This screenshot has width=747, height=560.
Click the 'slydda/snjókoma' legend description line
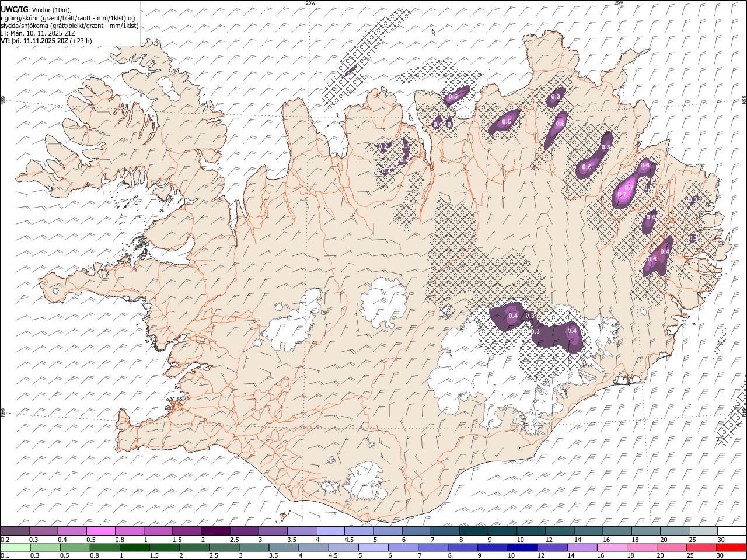pos(70,26)
